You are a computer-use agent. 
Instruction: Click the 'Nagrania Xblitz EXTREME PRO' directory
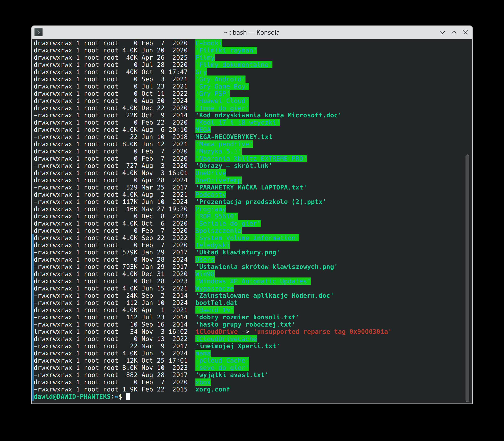pos(251,159)
